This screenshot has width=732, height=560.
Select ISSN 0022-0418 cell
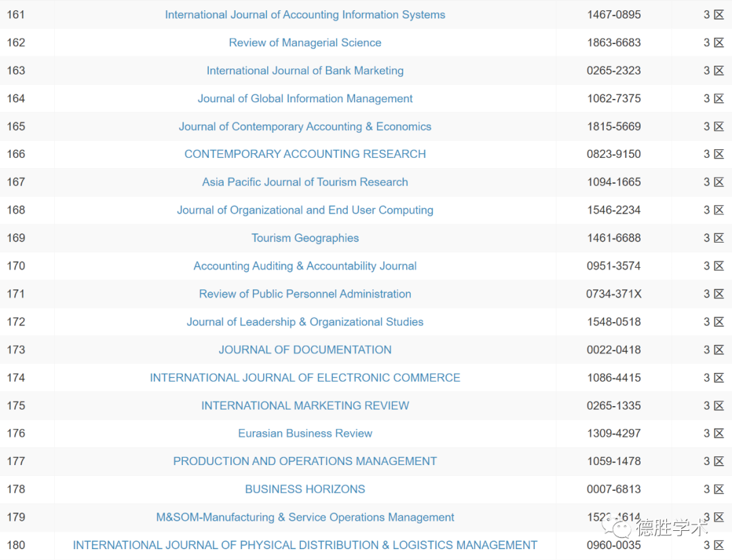tap(613, 350)
